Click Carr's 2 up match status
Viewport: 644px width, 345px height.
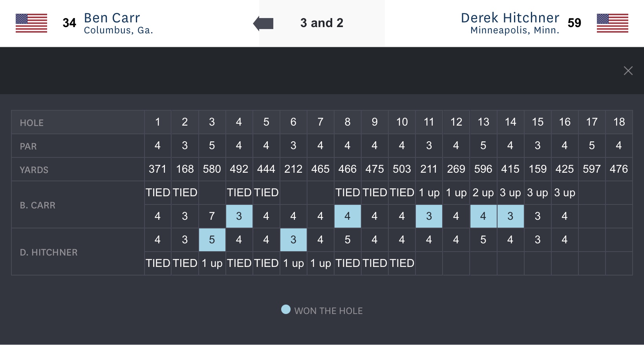click(x=483, y=193)
